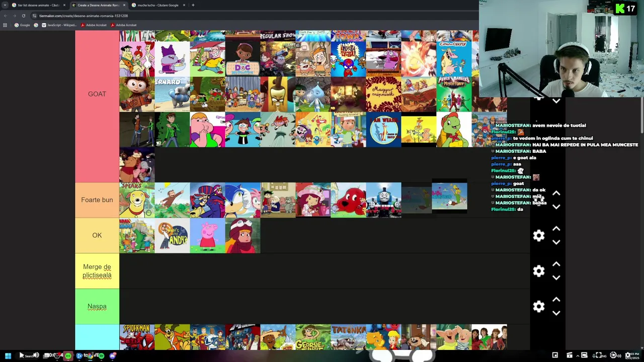Close the 'mucha lucha' Google search tab
The image size is (644, 362).
click(x=184, y=5)
